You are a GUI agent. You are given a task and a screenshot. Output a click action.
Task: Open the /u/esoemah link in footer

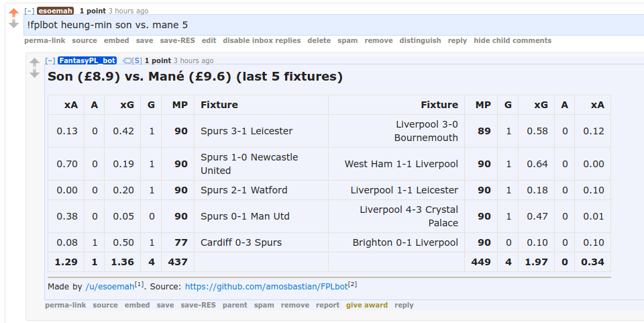[x=109, y=287]
